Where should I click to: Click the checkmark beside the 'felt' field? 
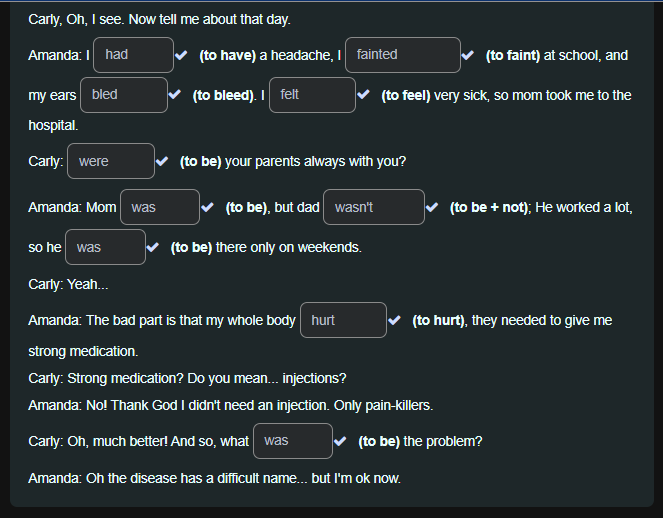[x=363, y=96]
